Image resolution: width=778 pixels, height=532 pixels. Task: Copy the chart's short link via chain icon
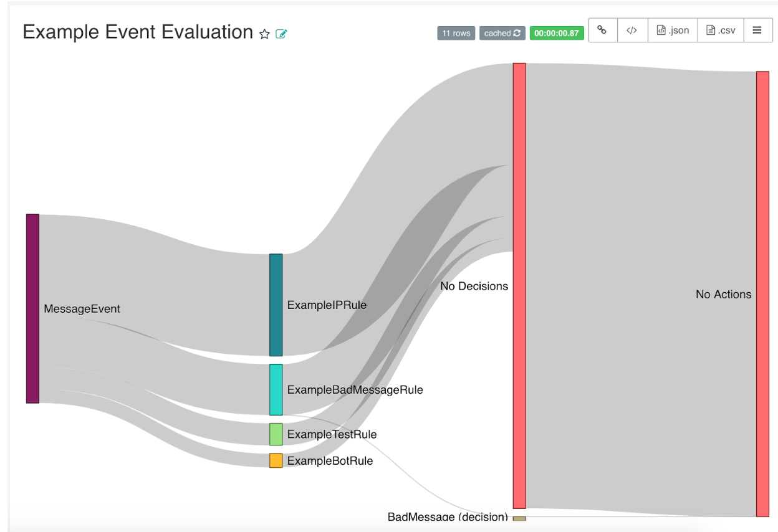[x=602, y=30]
